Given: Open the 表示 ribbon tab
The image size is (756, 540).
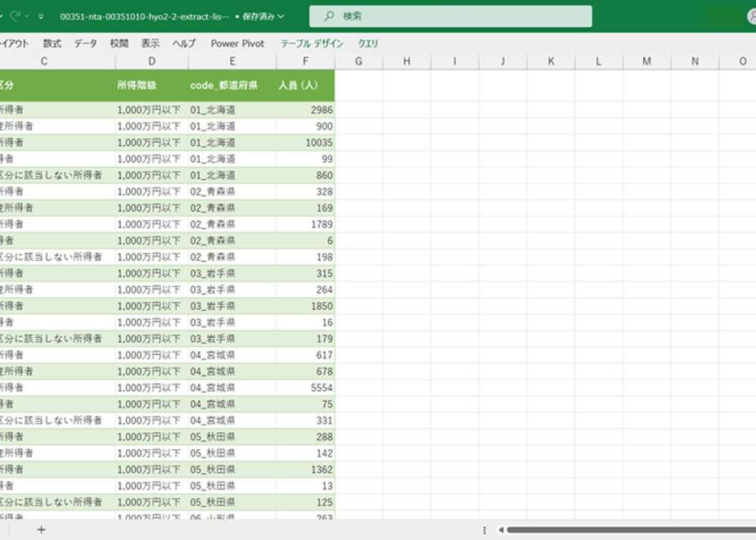Looking at the screenshot, I should coord(151,43).
